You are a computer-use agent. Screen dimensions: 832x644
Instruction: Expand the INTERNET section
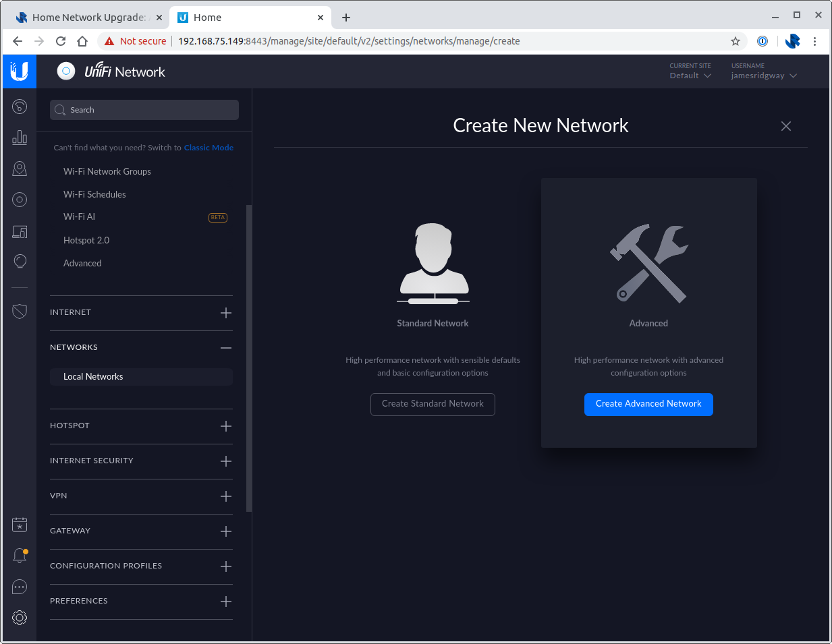tap(225, 313)
